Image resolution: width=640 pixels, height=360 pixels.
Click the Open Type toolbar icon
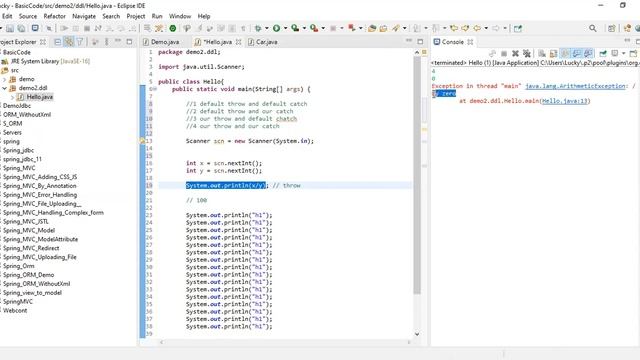click(372, 28)
